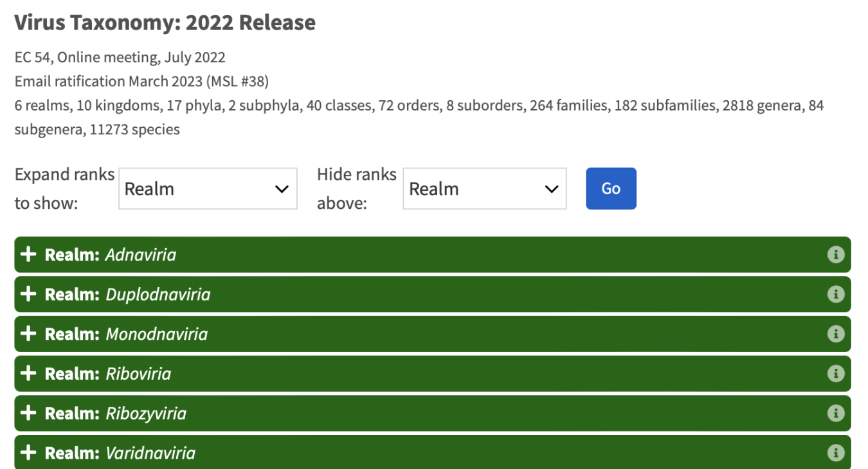Click plus icon beside Monodnaviria

click(x=28, y=334)
